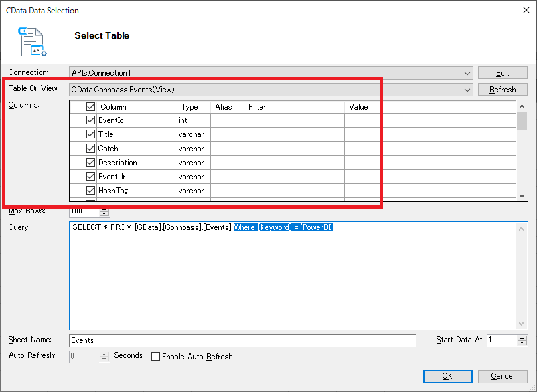Uncheck the Description column checkbox
This screenshot has width=537, height=392.
[x=90, y=162]
